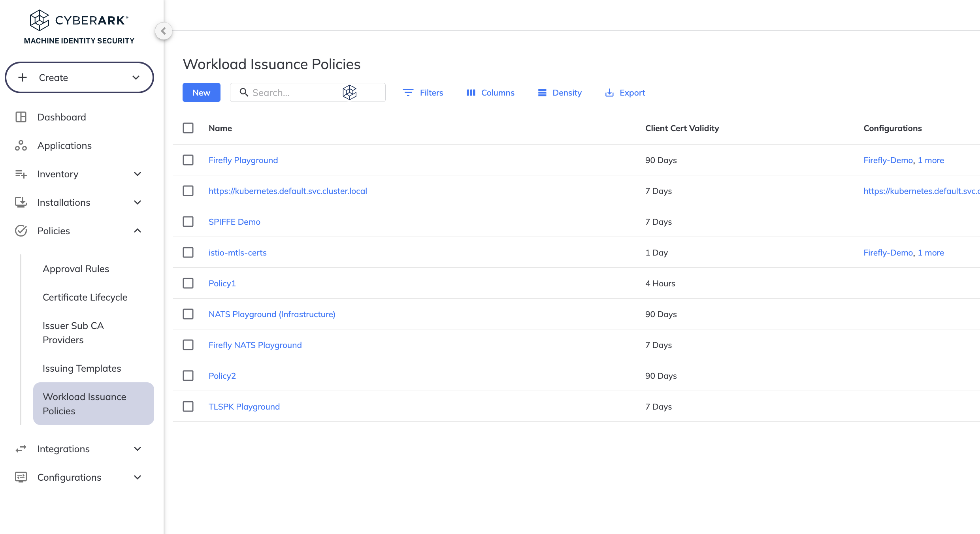The height and width of the screenshot is (534, 980).
Task: Check the NATS Playground (Infrastructure) checkbox
Action: 188,314
